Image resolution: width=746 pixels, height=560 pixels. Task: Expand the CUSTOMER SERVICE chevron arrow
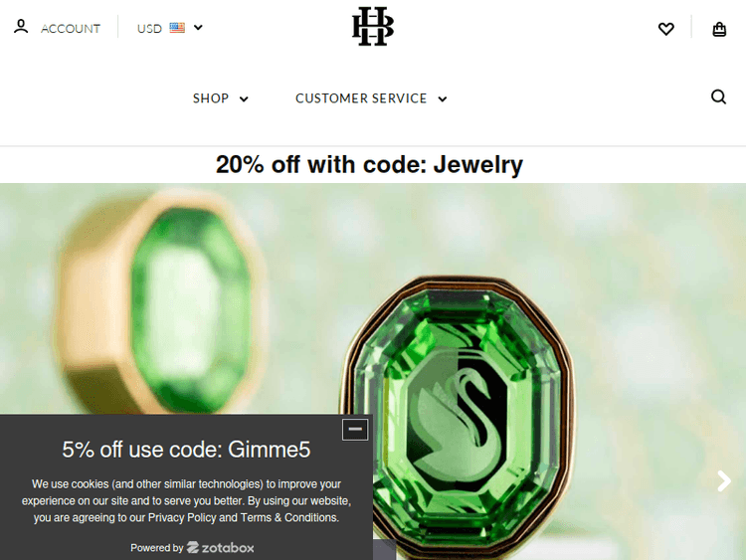pos(443,98)
